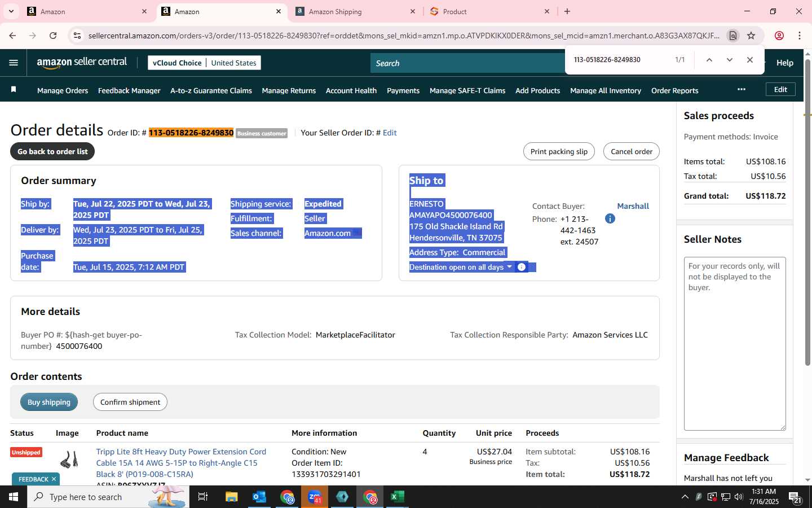Click the Cancel order button

click(632, 151)
